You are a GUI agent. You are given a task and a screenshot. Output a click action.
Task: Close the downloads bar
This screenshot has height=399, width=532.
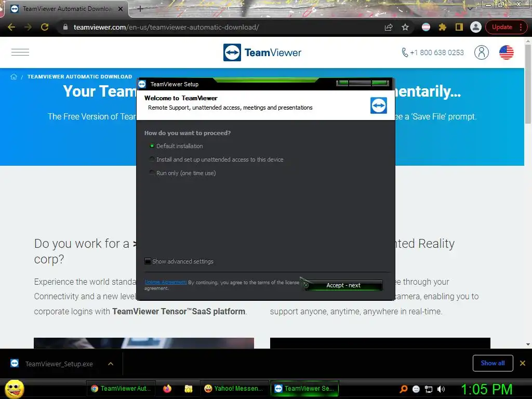click(x=523, y=363)
